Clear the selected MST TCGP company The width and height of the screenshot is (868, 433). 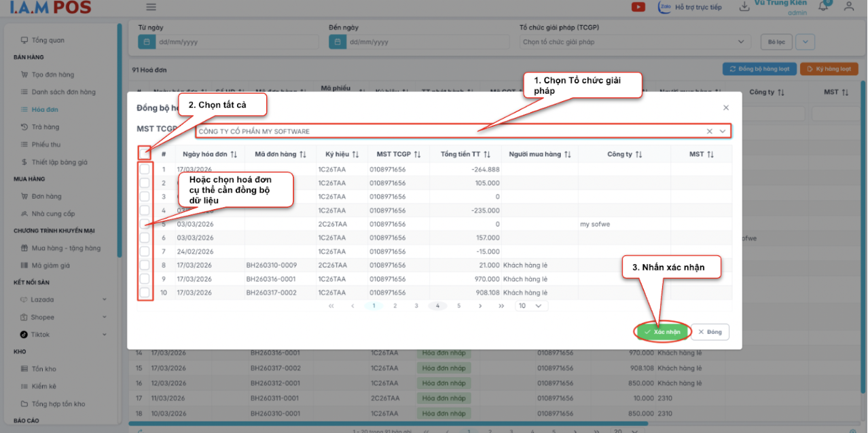(710, 131)
